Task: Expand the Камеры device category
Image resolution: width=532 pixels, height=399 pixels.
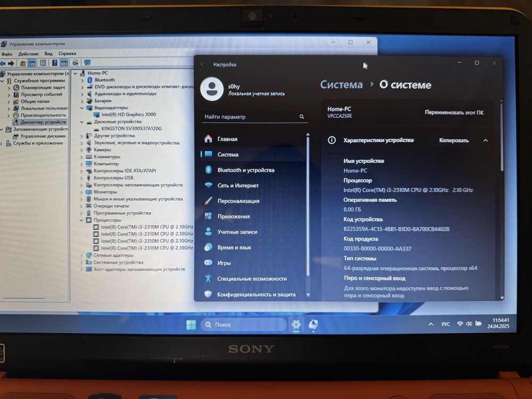Action: click(x=81, y=150)
